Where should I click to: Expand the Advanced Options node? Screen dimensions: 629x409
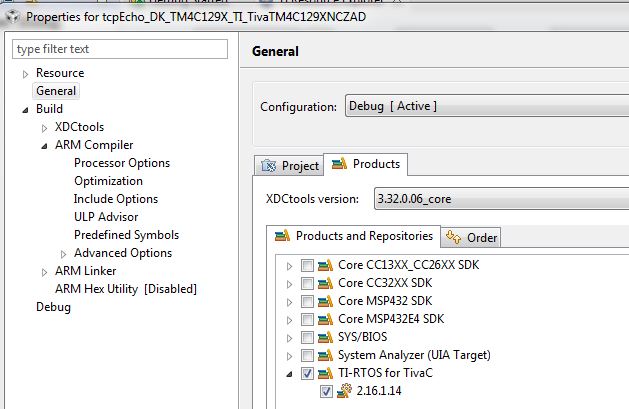click(63, 254)
